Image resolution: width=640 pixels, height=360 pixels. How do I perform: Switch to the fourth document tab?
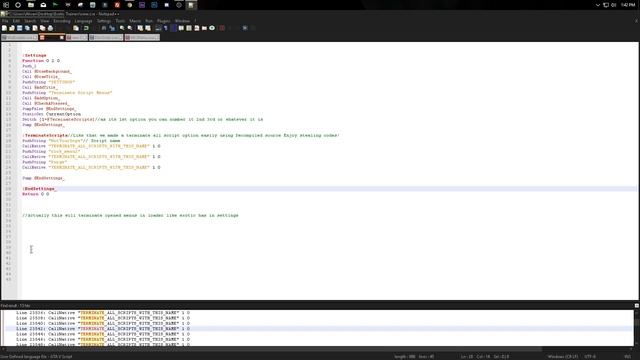[x=106, y=38]
